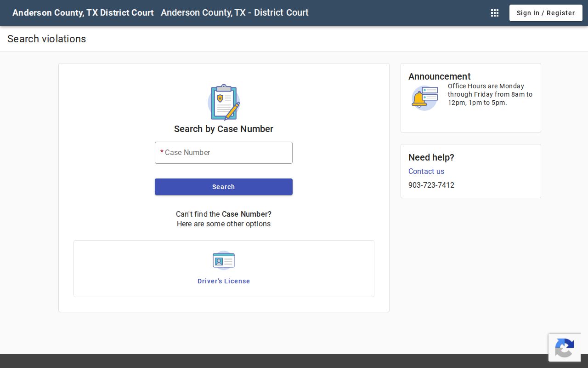Click the Search by Case Number heading
Screen dimensions: 588x368
click(224, 129)
